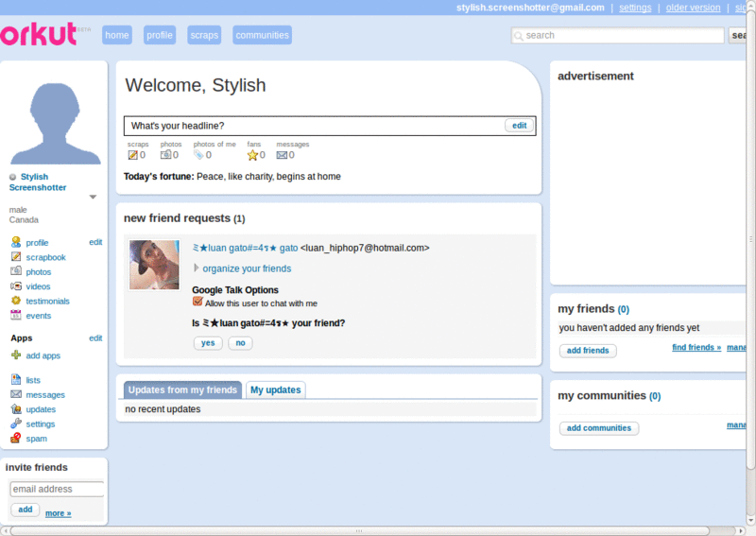Image resolution: width=756 pixels, height=536 pixels.
Task: Click the spam icon in sidebar
Action: tap(16, 438)
